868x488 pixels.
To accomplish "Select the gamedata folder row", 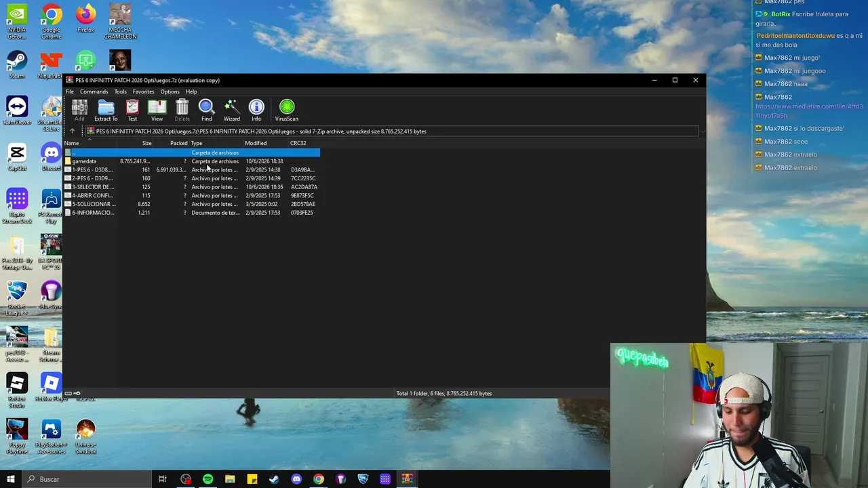I will 191,161.
